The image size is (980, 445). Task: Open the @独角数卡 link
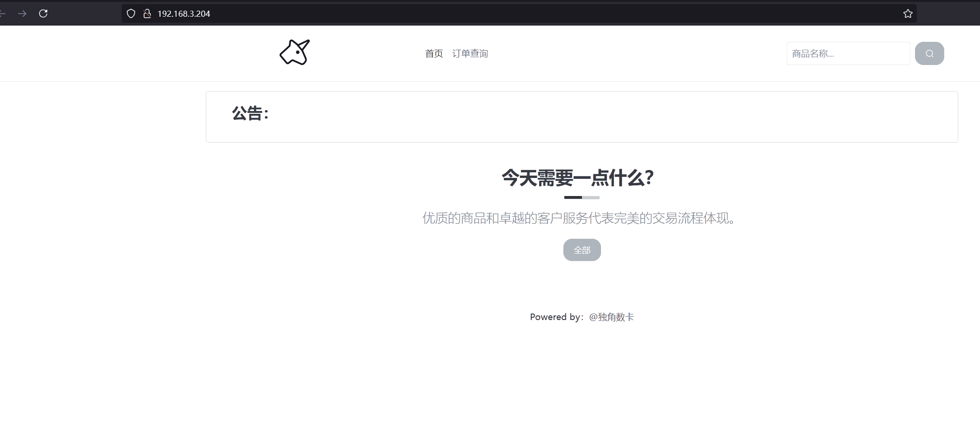611,317
